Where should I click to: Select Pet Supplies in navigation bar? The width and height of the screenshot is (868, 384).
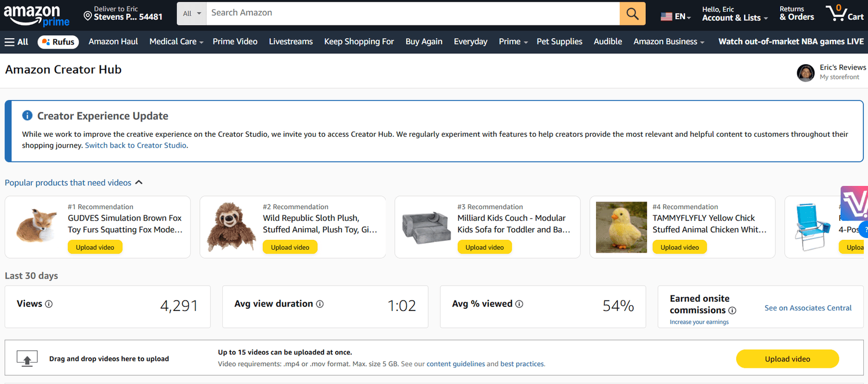[560, 42]
